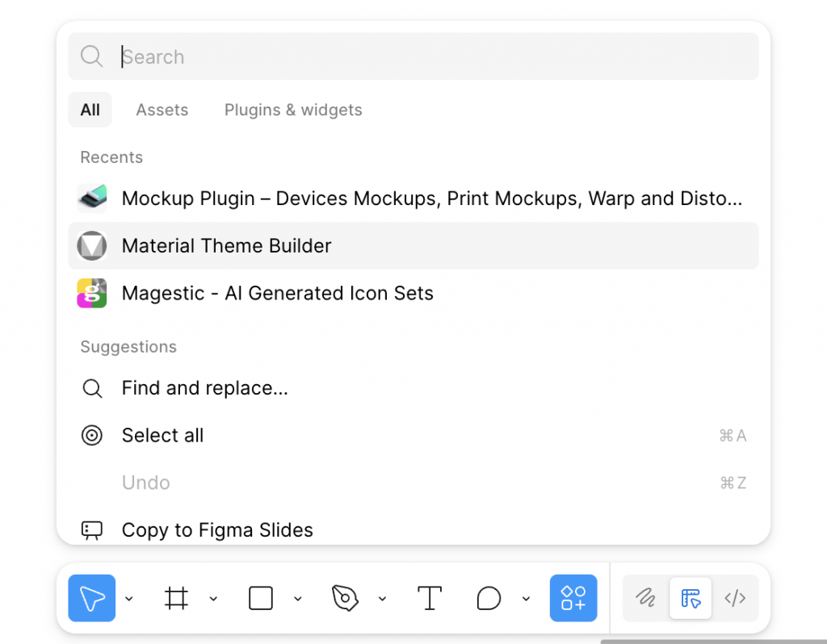This screenshot has width=827, height=644.
Task: Open the Mockup Plugin icon
Action: coord(92,199)
